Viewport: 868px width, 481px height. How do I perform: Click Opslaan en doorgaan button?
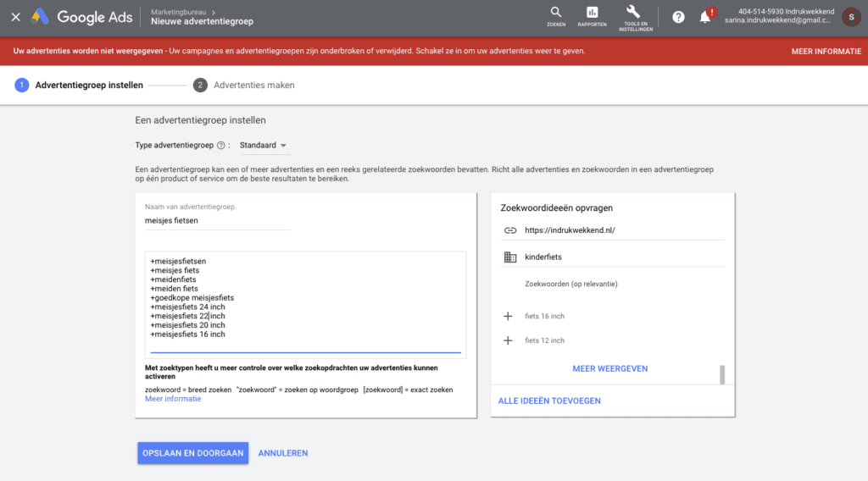coord(192,453)
